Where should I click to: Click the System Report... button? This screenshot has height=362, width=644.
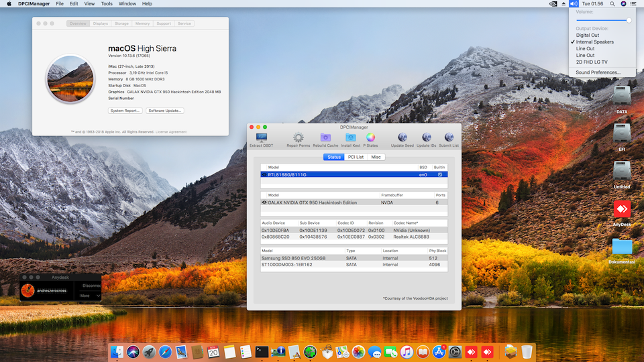(x=125, y=111)
